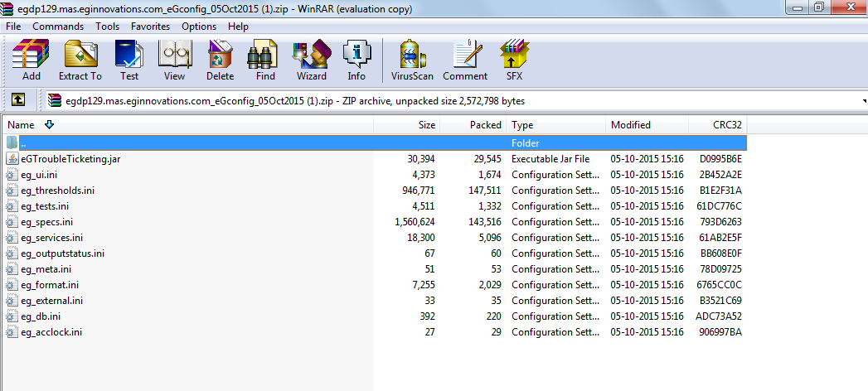
Task: Sort by Modified column header
Action: coord(647,125)
